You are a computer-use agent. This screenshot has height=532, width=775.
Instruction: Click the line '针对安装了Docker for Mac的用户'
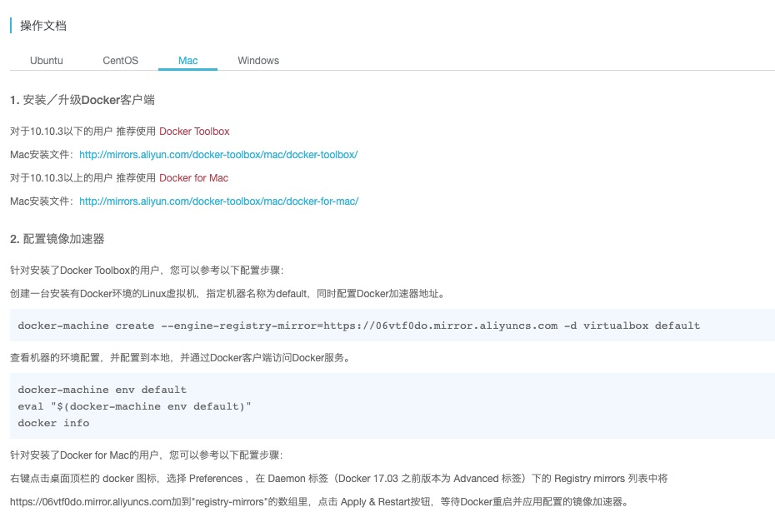tap(147, 455)
